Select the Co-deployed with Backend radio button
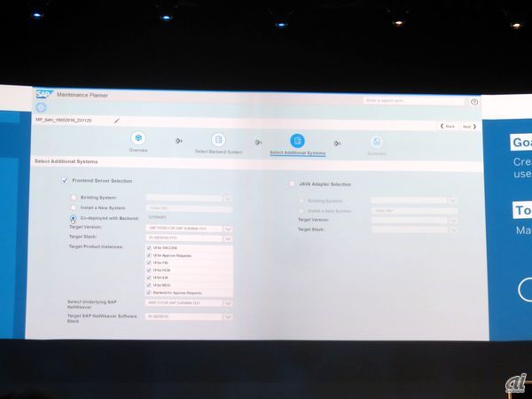The height and width of the screenshot is (399, 532). 74,218
